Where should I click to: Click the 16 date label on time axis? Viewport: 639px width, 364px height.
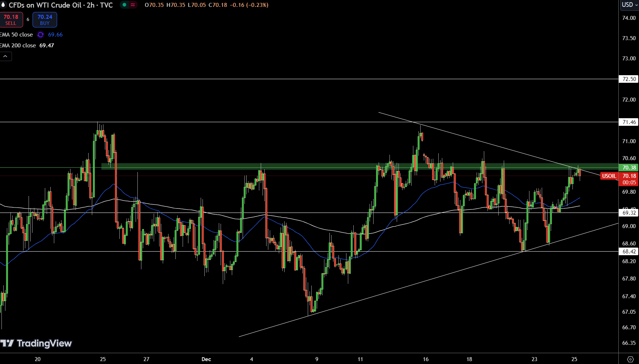426,359
